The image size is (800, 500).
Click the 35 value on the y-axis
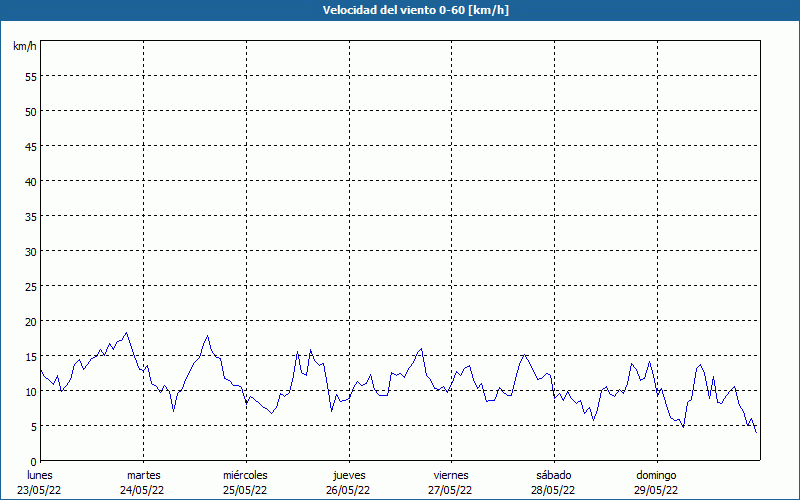pos(31,216)
